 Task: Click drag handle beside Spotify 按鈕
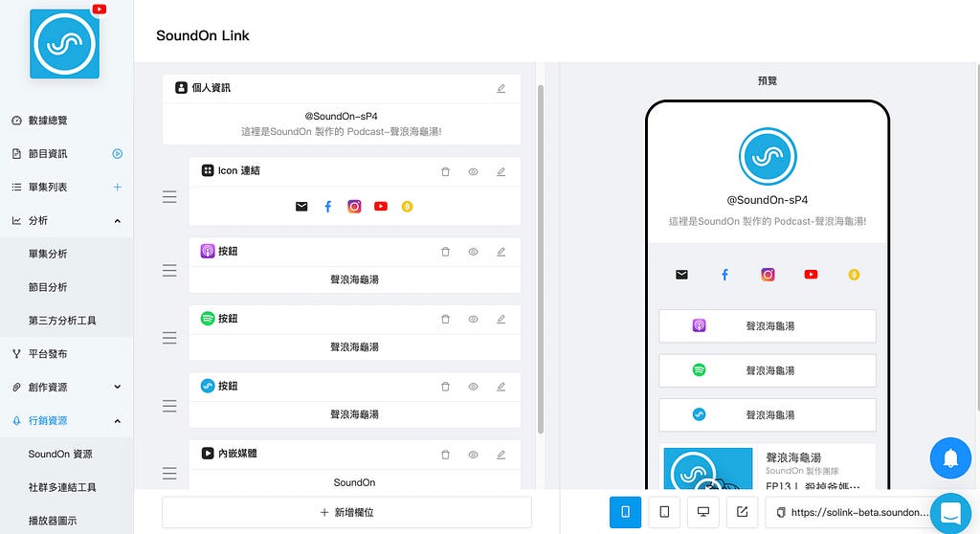[169, 338]
